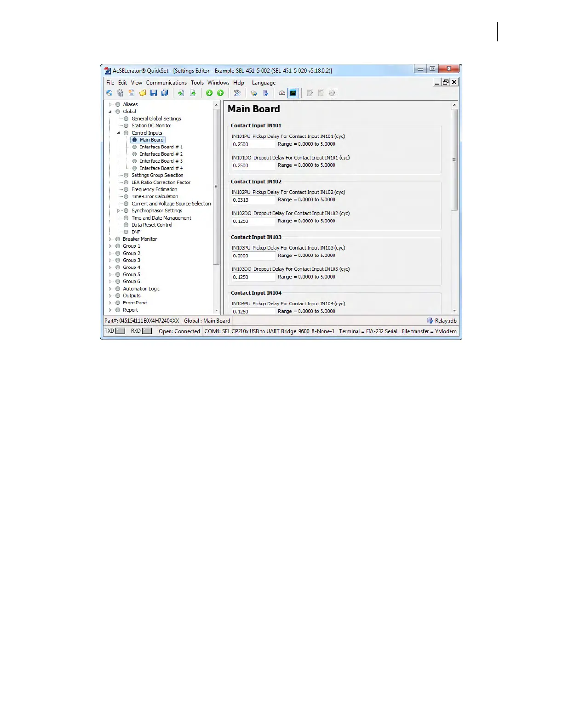563x728 pixels.
Task: Select Frequency Estimation item
Action: 155,189
